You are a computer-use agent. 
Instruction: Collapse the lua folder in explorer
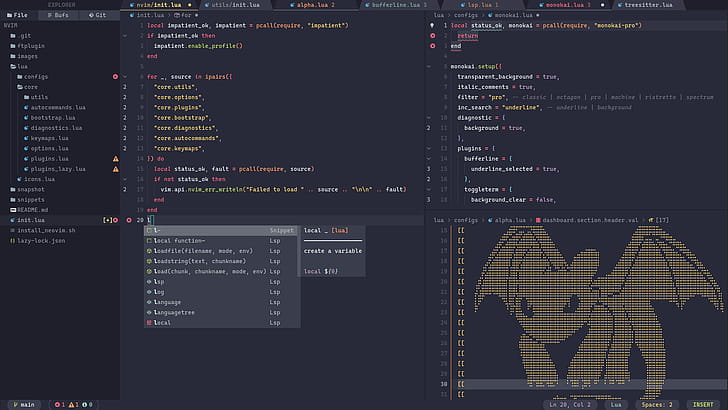pyautogui.click(x=20, y=66)
